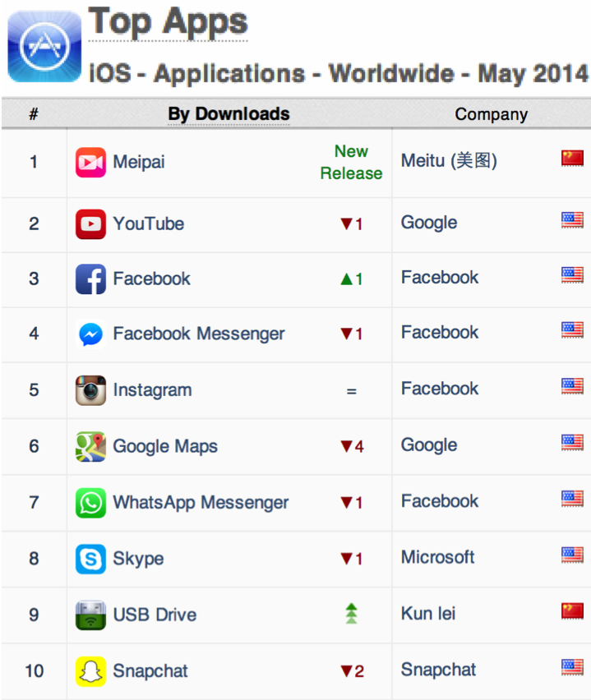Open the Microsoft company link
The image size is (591, 700).
coord(437,557)
